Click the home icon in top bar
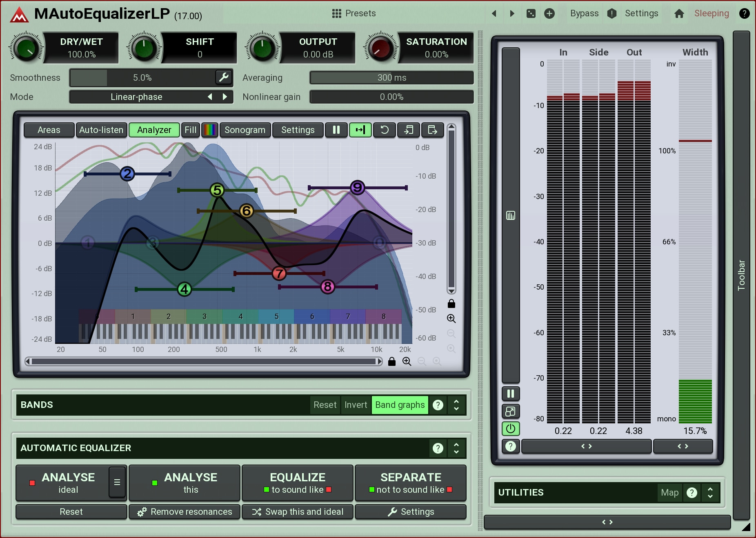Screen dimensions: 756x538 (679, 13)
